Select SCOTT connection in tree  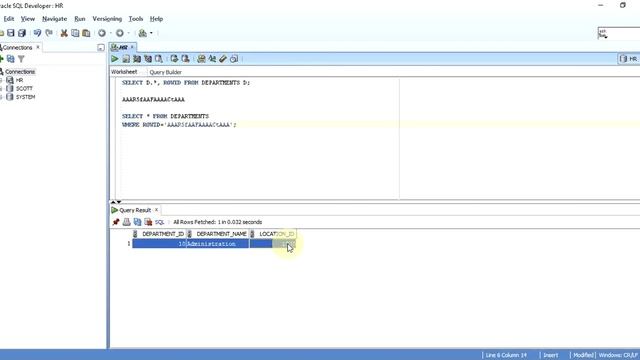click(24, 89)
